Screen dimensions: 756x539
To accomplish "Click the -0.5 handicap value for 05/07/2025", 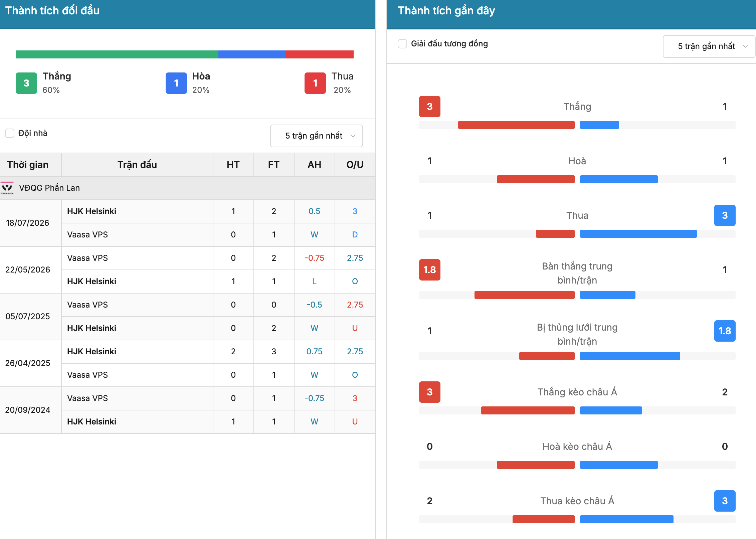I will [315, 305].
